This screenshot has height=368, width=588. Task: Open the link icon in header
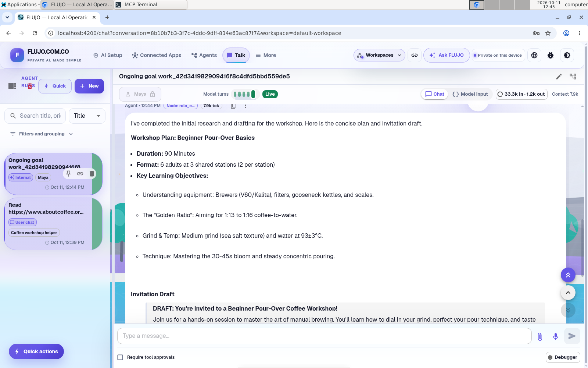point(415,55)
